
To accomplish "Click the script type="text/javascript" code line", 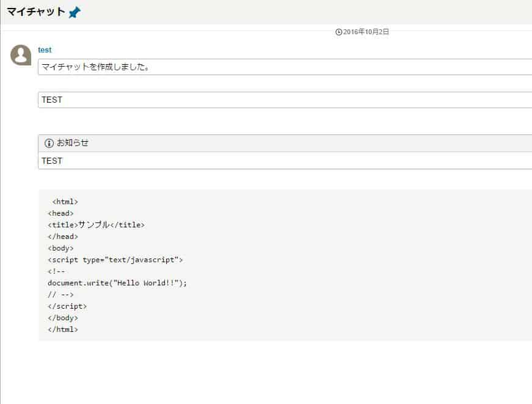I will pyautogui.click(x=115, y=260).
